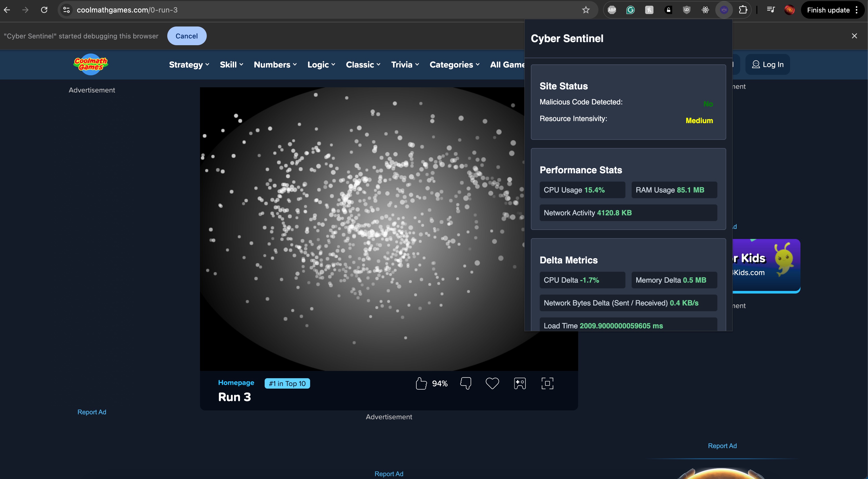Open the Cyber Sentinel extension icon

pyautogui.click(x=724, y=10)
